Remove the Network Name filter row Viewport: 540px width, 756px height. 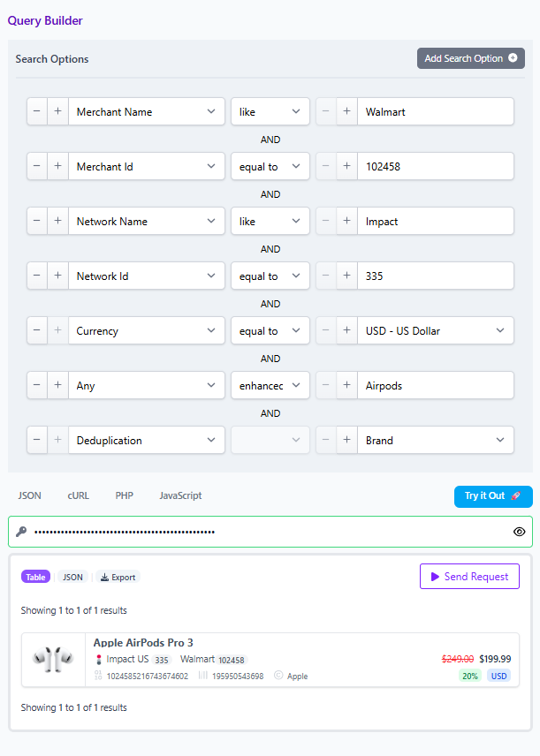click(x=36, y=221)
